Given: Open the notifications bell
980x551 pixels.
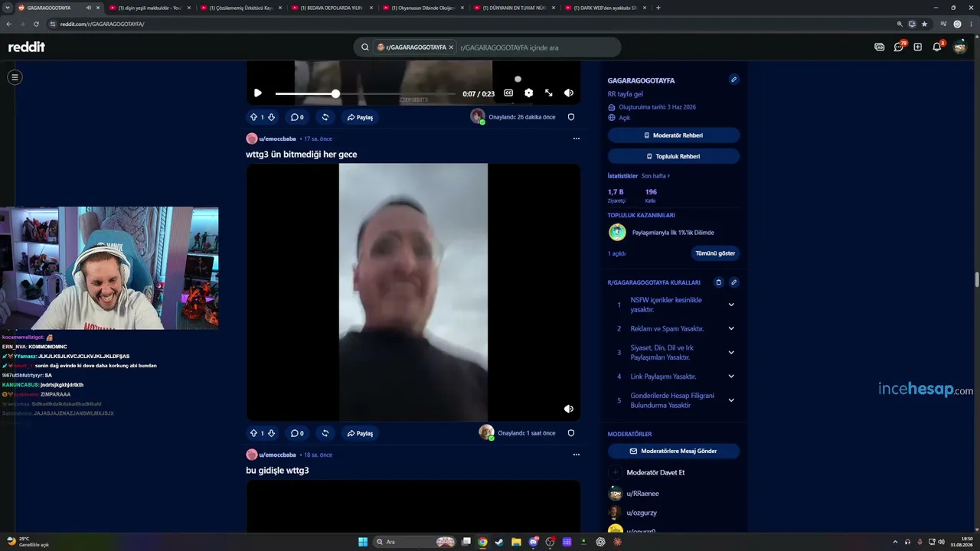Looking at the screenshot, I should pyautogui.click(x=936, y=47).
